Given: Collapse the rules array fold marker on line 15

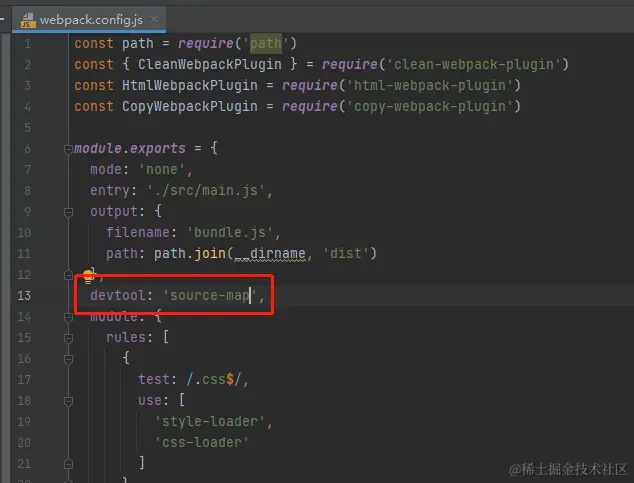Looking at the screenshot, I should 68,338.
